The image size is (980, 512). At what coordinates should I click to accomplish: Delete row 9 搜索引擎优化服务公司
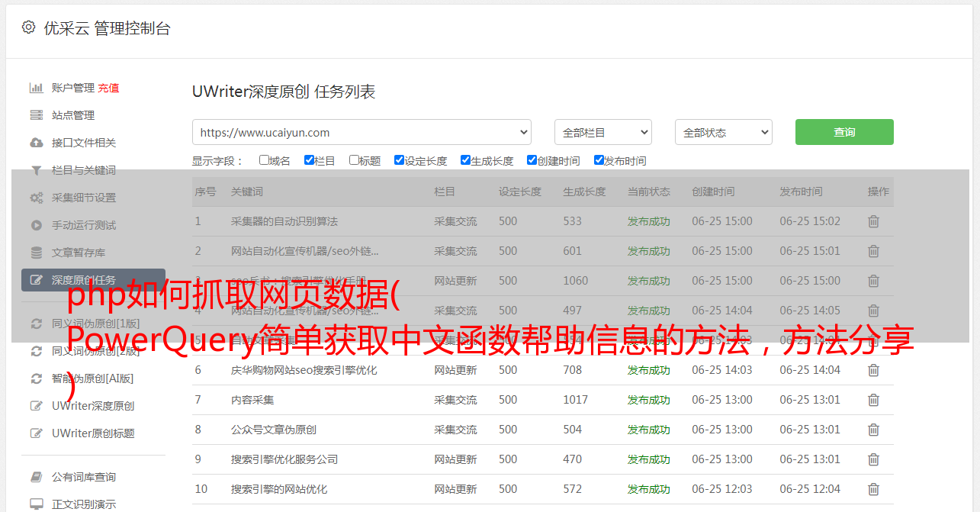(x=874, y=459)
